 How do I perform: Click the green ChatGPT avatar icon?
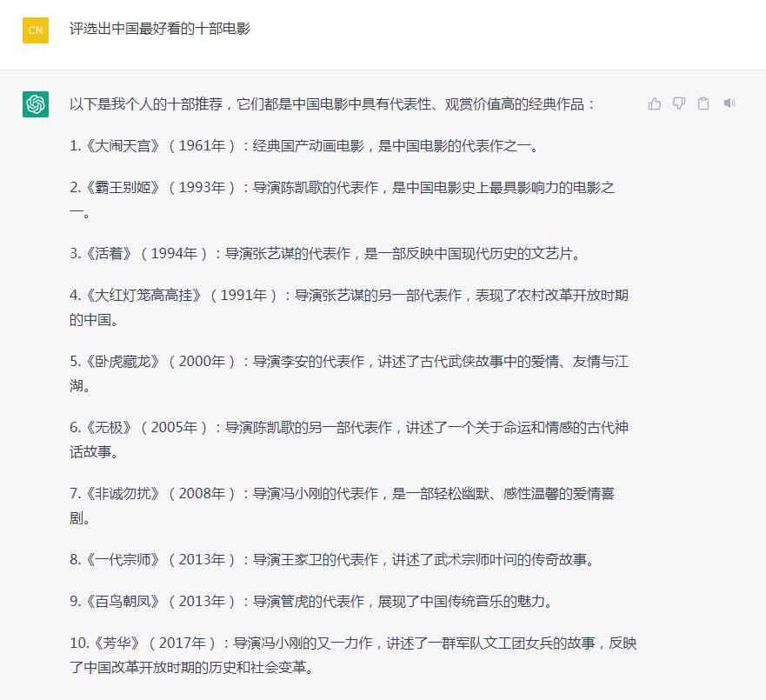pyautogui.click(x=36, y=104)
